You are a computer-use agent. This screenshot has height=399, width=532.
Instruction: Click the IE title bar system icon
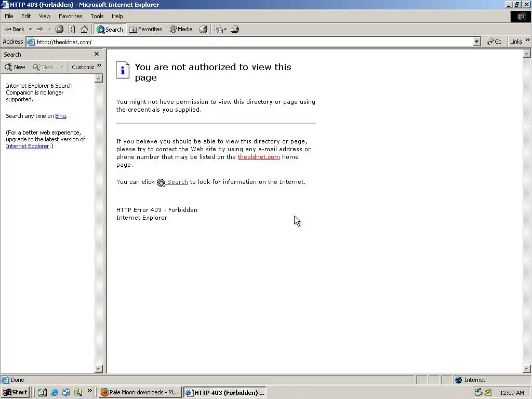[5, 5]
